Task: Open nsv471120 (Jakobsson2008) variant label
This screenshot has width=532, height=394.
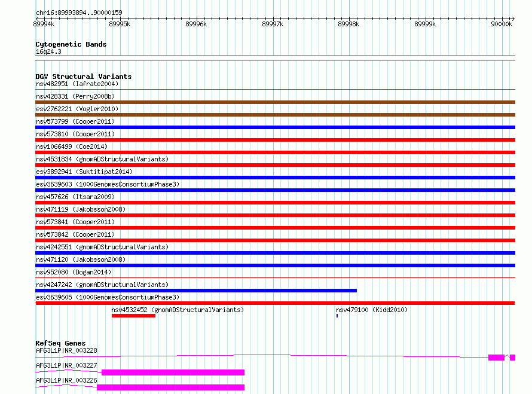Action: tap(81, 259)
